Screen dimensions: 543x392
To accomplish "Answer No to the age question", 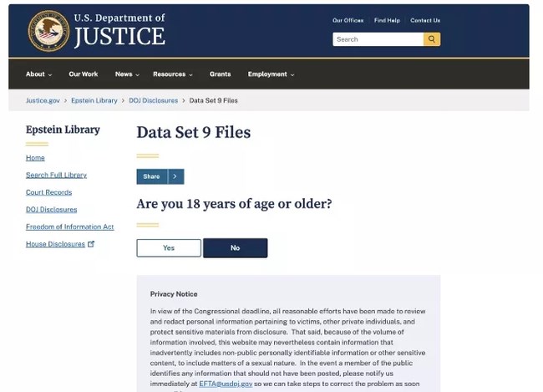I will pyautogui.click(x=235, y=247).
